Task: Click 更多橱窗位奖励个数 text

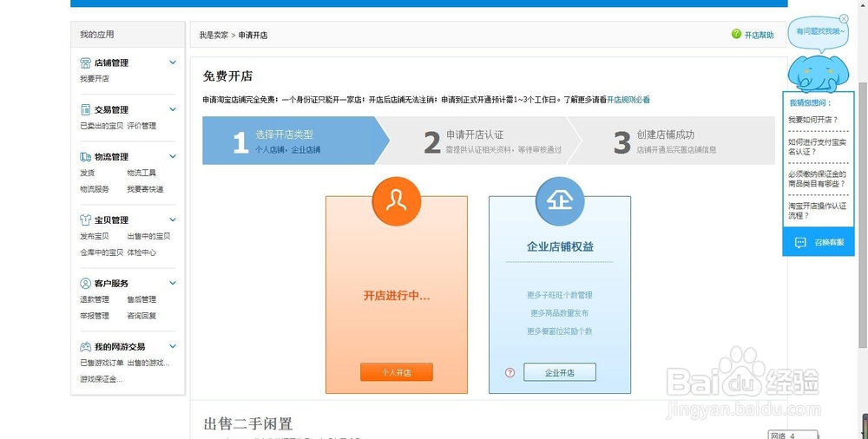Action: pos(560,331)
